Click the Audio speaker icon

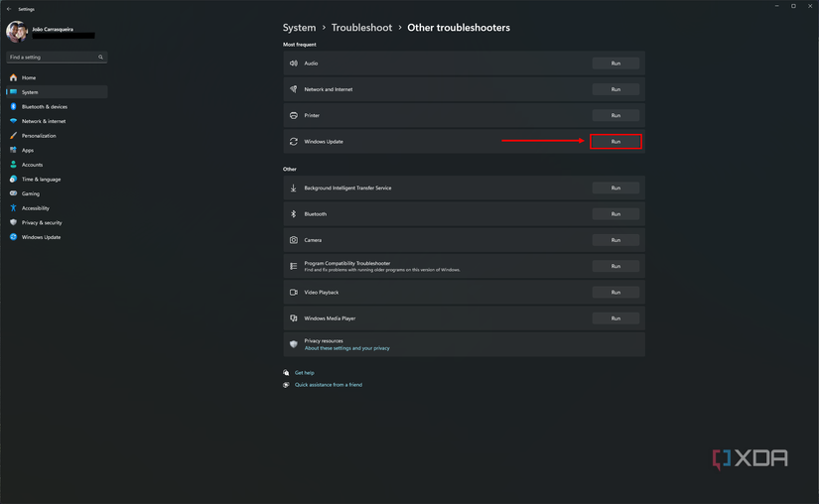[x=294, y=63]
